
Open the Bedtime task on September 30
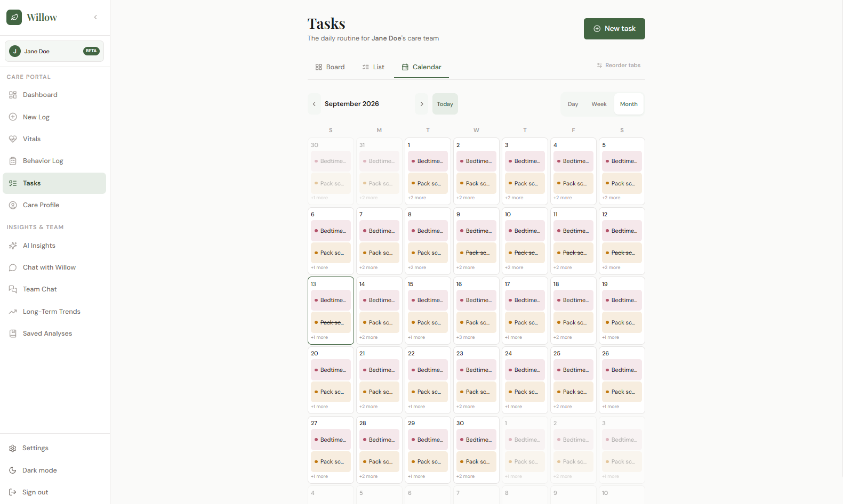pyautogui.click(x=476, y=440)
